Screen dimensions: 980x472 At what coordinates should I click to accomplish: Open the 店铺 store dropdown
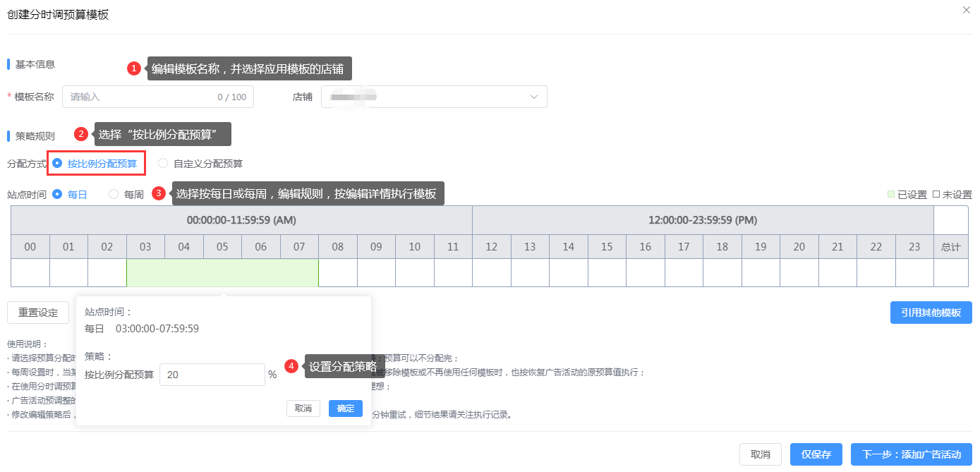point(434,97)
